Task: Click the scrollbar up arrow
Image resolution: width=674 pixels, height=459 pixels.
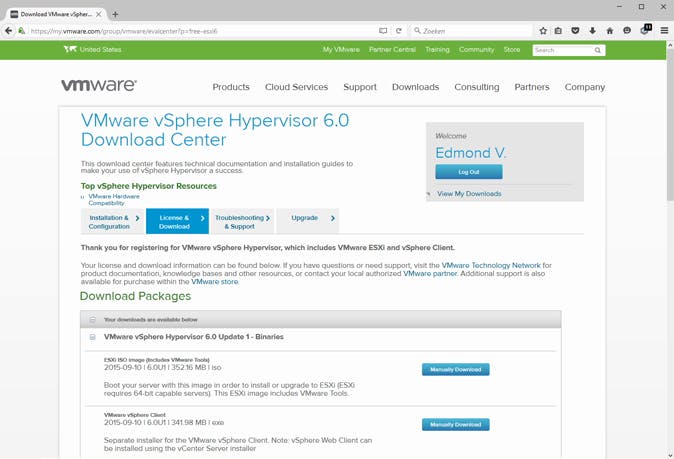Action: pos(670,44)
